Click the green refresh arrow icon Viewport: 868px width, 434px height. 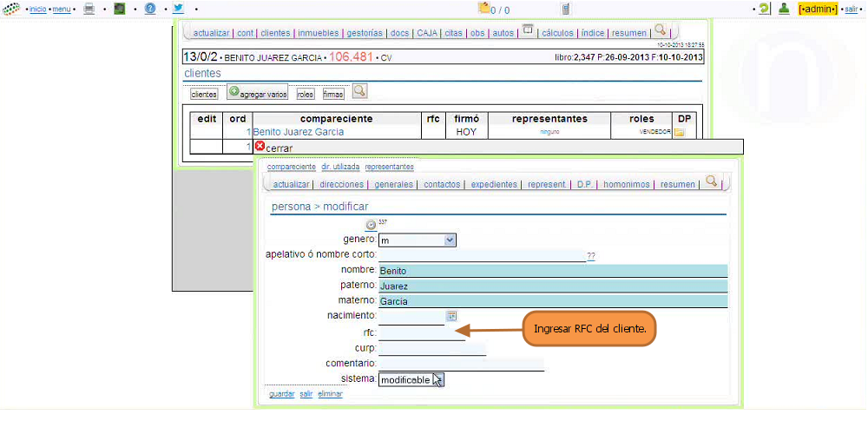pos(765,9)
